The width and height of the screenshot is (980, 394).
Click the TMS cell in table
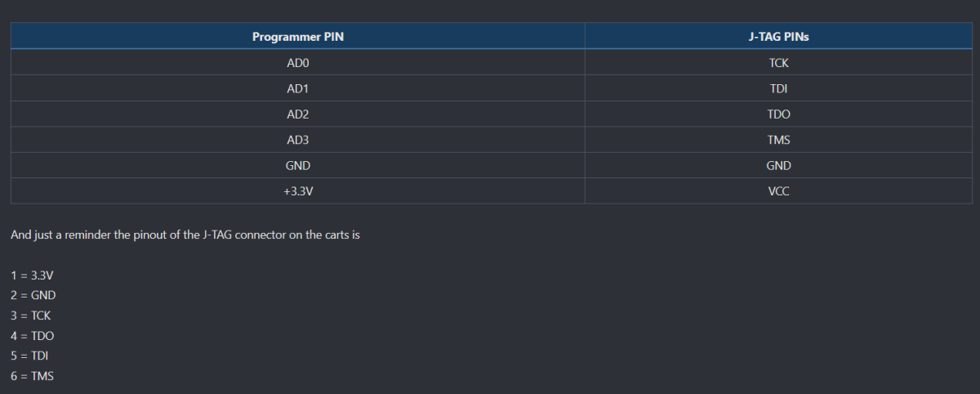[x=778, y=140]
